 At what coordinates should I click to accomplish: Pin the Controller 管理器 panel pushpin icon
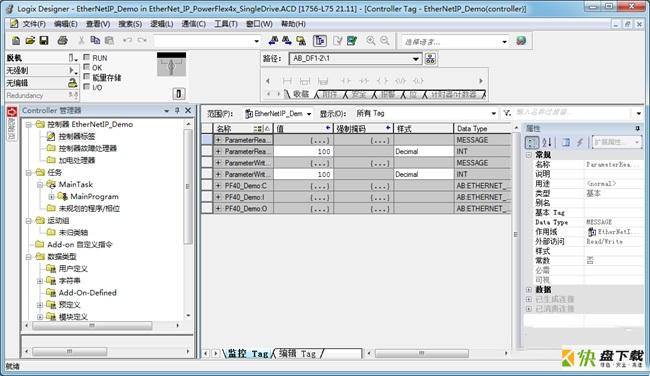click(x=177, y=110)
